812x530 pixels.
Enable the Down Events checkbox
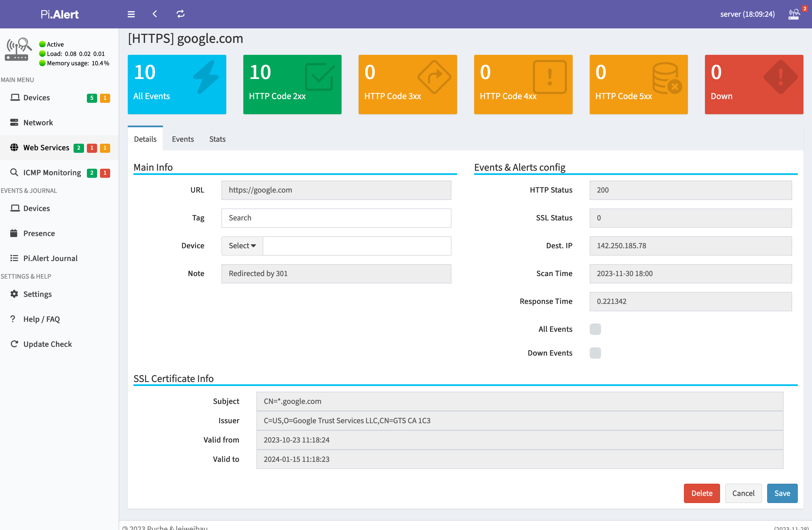click(x=595, y=353)
